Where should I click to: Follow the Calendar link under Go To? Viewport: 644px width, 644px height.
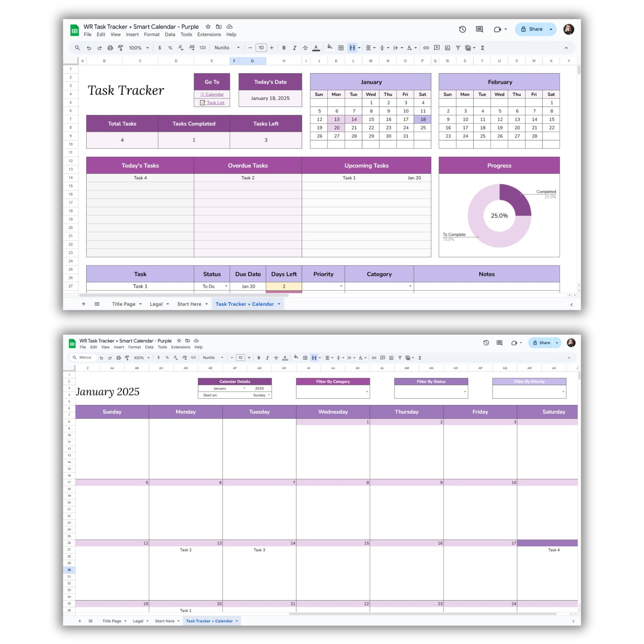coord(214,94)
